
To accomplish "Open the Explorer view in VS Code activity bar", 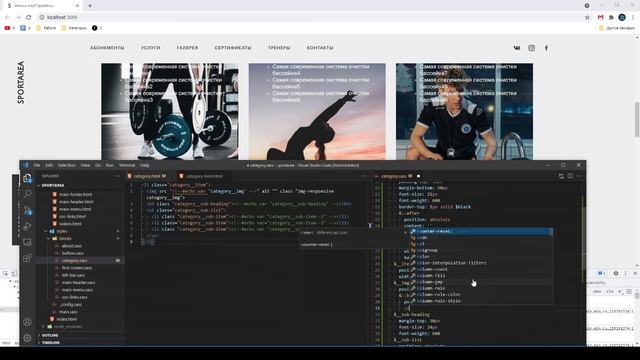I will 27,178.
